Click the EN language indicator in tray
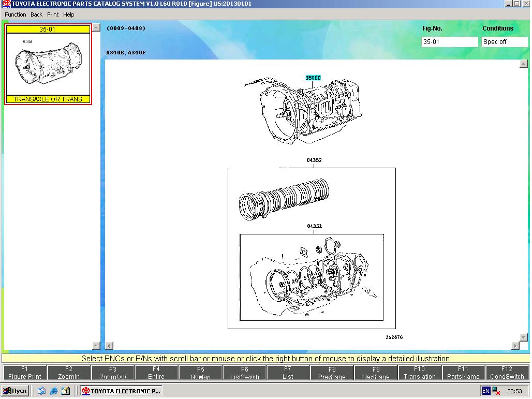 486,391
